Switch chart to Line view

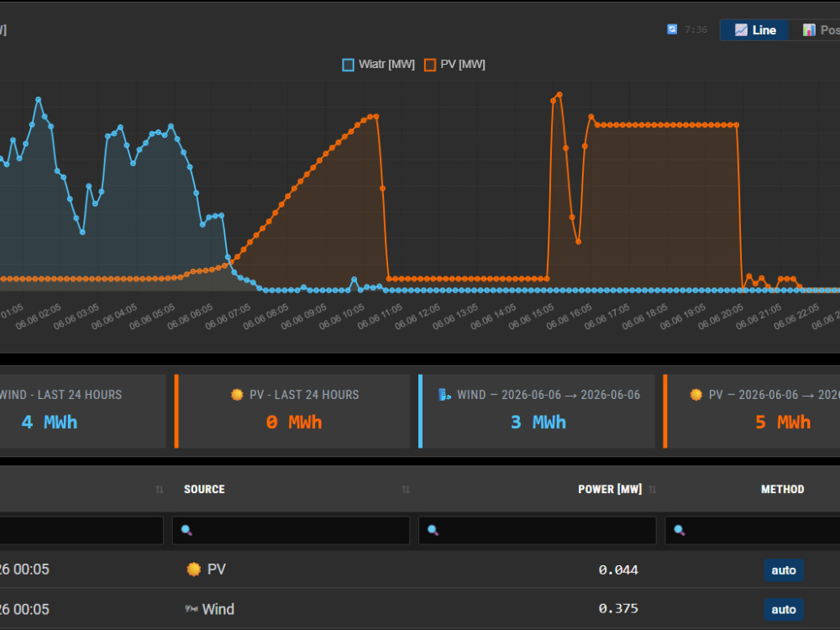click(x=754, y=30)
